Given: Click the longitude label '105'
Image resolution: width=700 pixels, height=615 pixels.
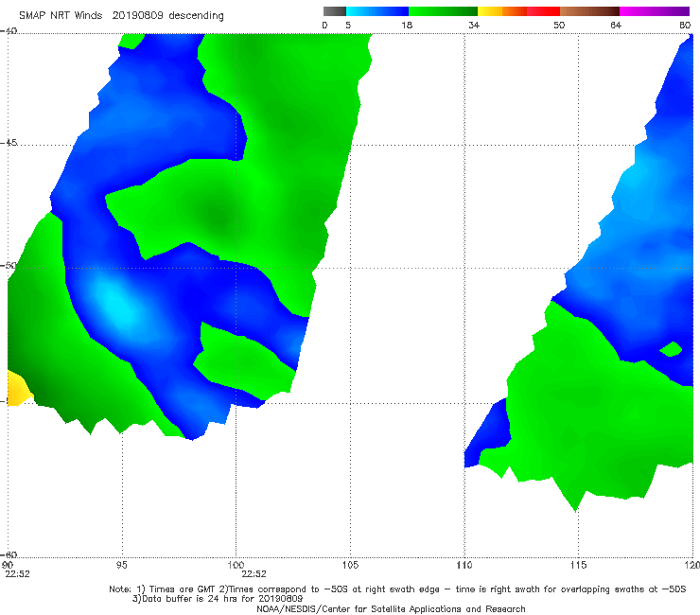Looking at the screenshot, I should pos(350,565).
